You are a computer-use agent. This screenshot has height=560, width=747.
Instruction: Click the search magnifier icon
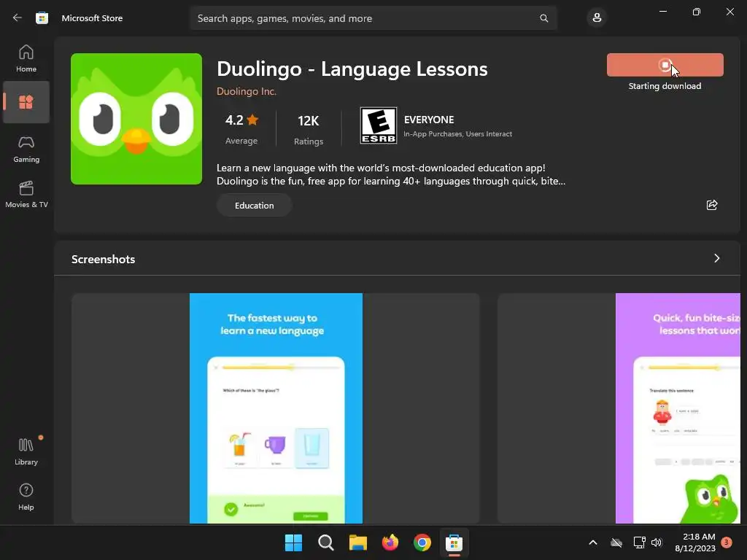click(x=543, y=18)
